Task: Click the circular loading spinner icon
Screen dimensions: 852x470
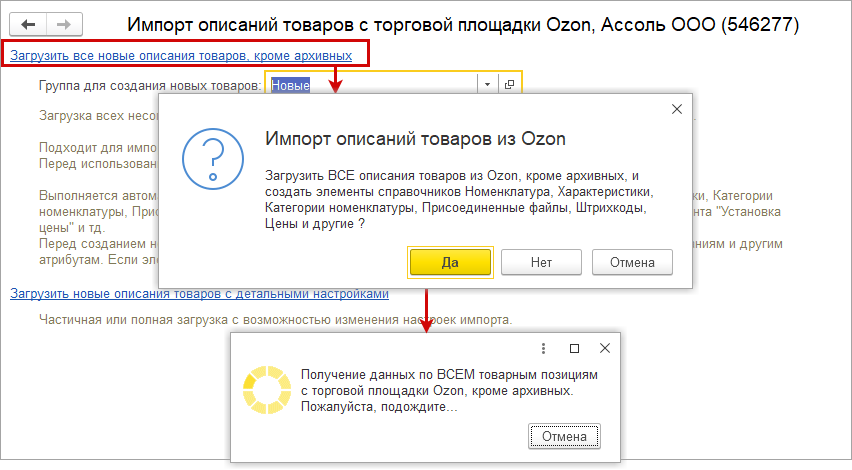Action: coord(267,390)
